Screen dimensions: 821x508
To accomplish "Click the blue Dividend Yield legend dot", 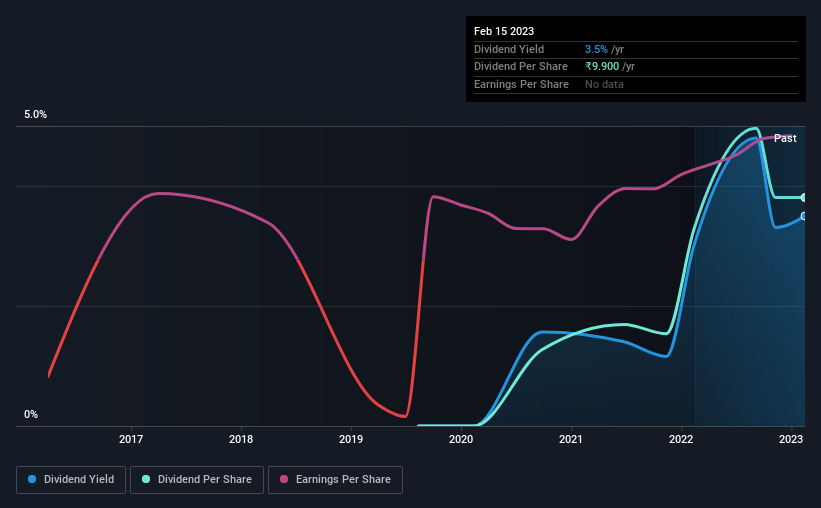I will (x=32, y=479).
